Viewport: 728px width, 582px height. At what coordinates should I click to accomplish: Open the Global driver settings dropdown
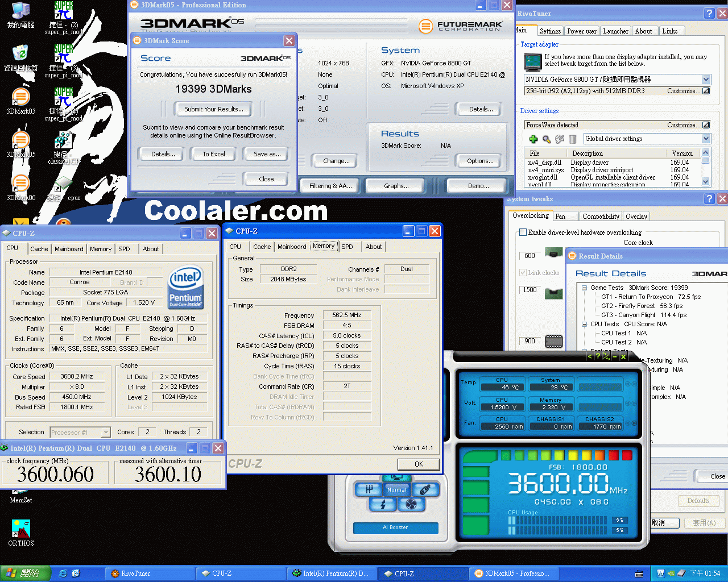point(706,139)
